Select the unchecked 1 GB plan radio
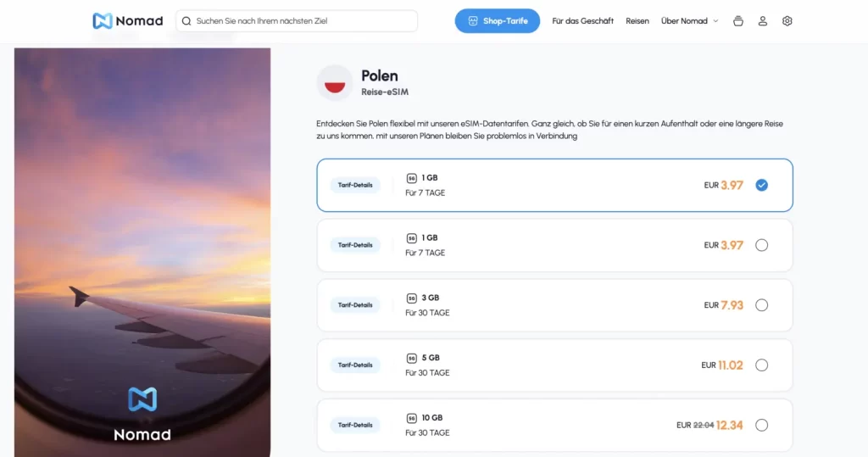This screenshot has height=457, width=868. [x=762, y=245]
